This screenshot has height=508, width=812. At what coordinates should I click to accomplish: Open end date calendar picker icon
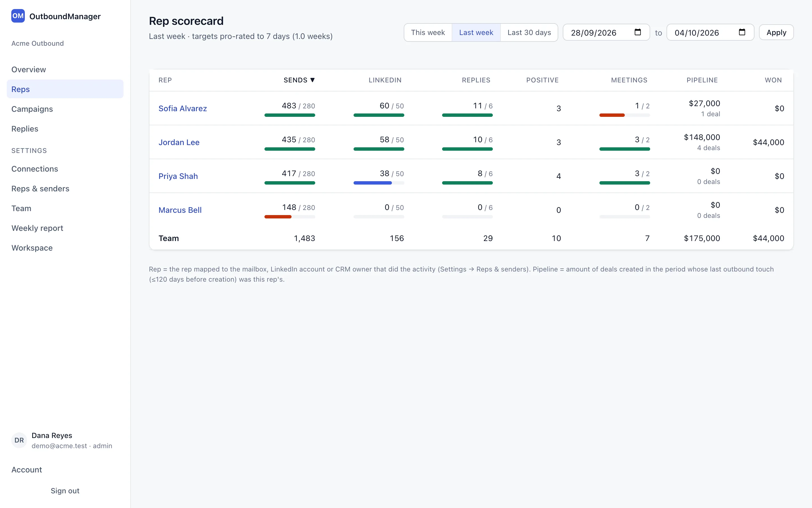pyautogui.click(x=742, y=32)
